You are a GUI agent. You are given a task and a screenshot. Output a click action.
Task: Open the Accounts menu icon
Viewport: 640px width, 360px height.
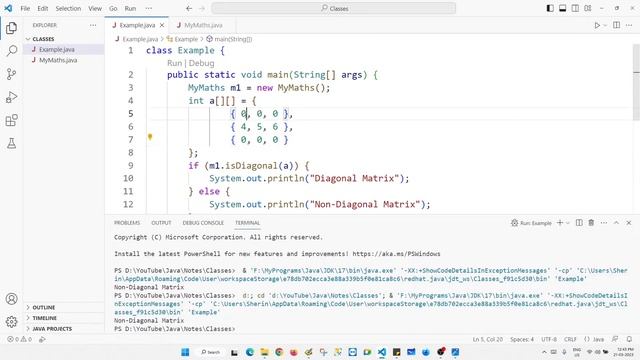point(11,299)
